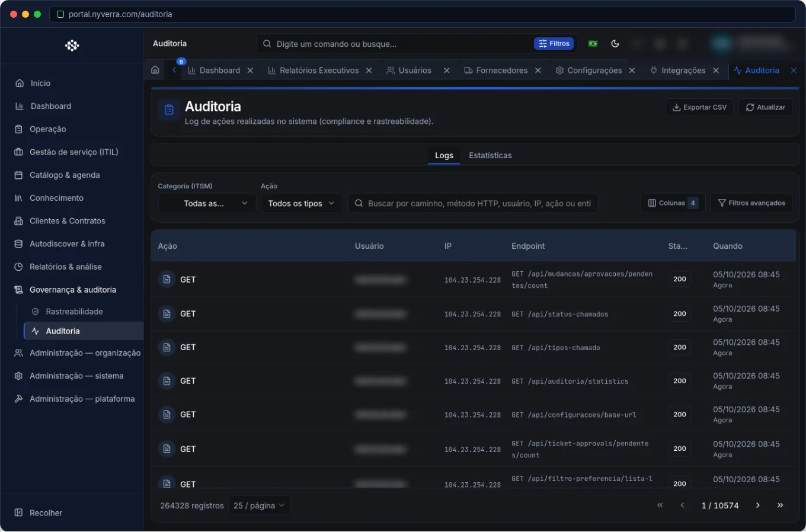The height and width of the screenshot is (532, 806).
Task: Collapse Governança & auditoria menu
Action: (x=72, y=290)
